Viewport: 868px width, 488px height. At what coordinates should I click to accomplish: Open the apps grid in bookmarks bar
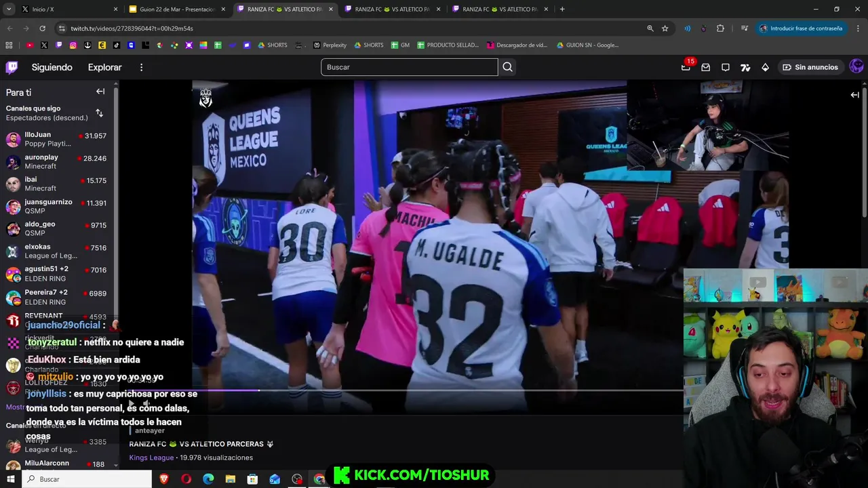9,45
